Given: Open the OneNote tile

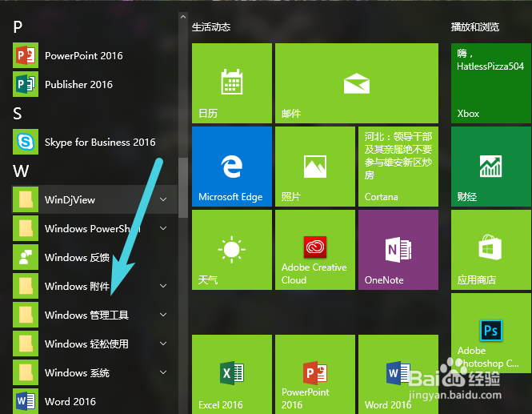Looking at the screenshot, I should pyautogui.click(x=398, y=250).
